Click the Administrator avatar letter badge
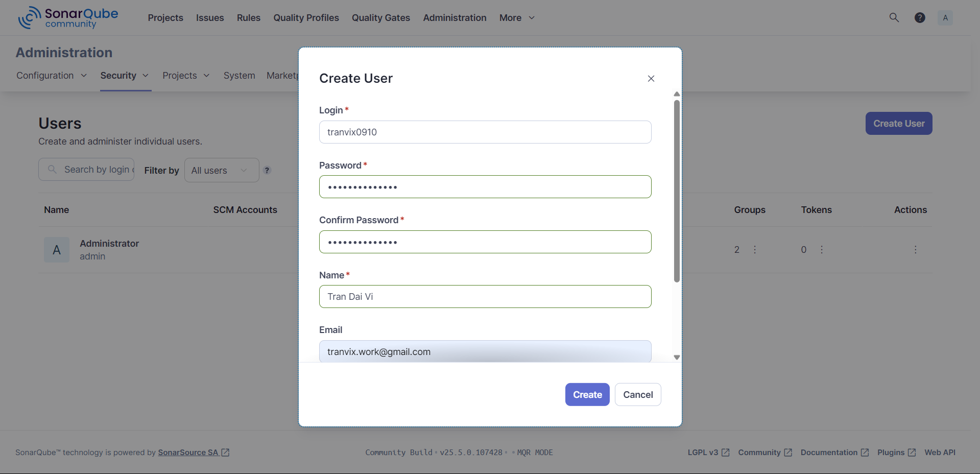 pos(56,250)
